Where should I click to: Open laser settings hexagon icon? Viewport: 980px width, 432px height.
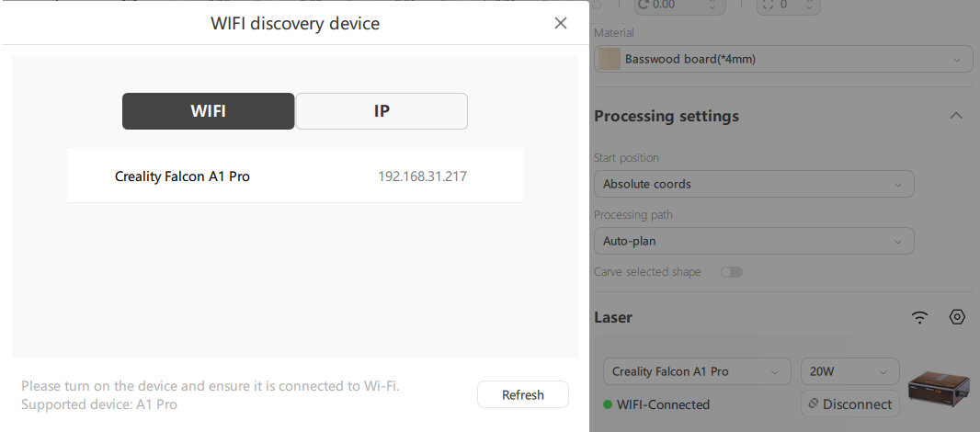pyautogui.click(x=957, y=317)
